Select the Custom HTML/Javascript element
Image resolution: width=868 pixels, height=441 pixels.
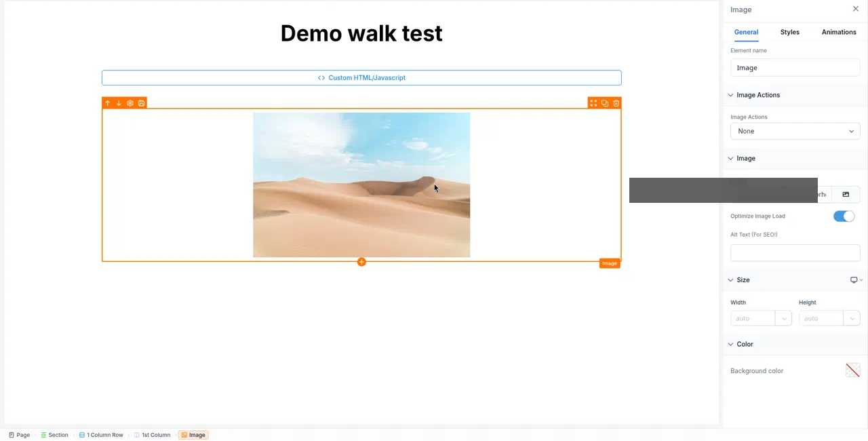[x=361, y=77]
